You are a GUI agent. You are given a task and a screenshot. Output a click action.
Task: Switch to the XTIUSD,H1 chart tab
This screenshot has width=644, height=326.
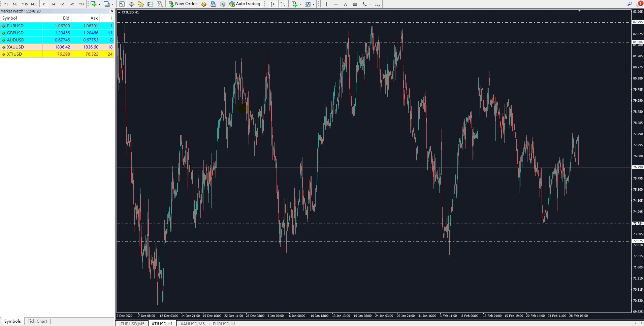coord(162,324)
